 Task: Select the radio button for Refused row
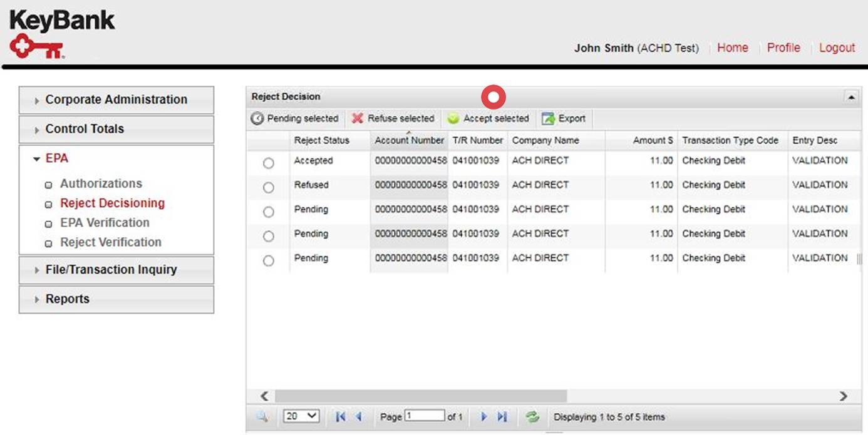coord(269,188)
